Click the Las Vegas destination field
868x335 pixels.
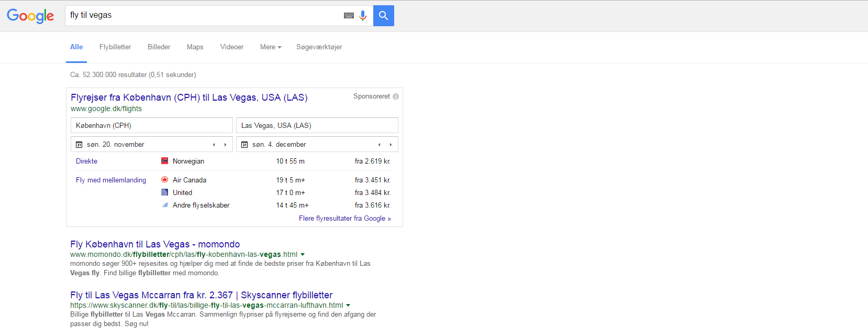(x=317, y=125)
